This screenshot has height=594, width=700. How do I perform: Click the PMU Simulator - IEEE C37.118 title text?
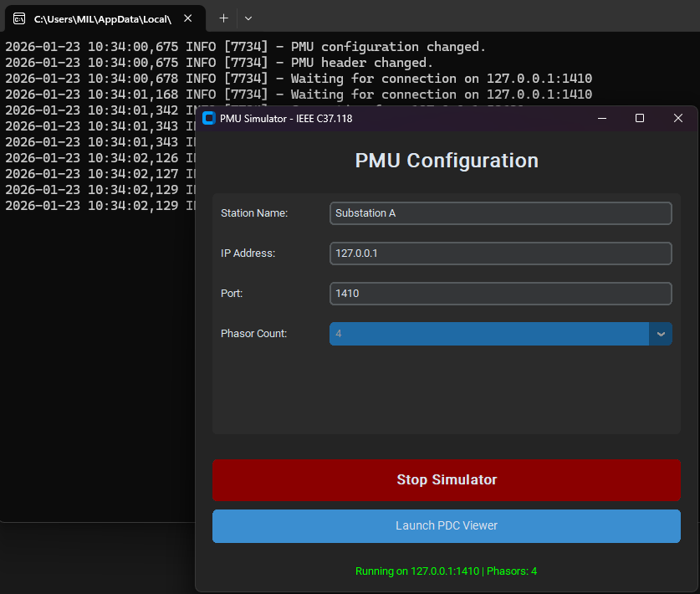point(286,119)
